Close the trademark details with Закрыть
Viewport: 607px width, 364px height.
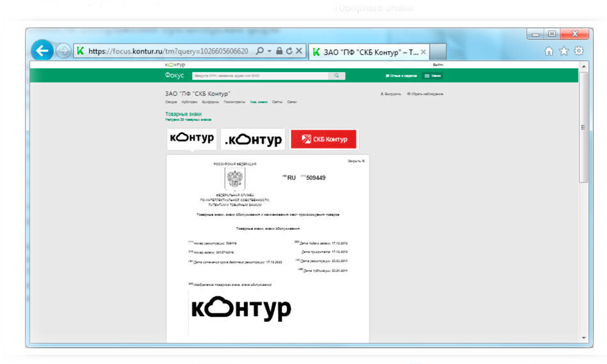tap(356, 161)
